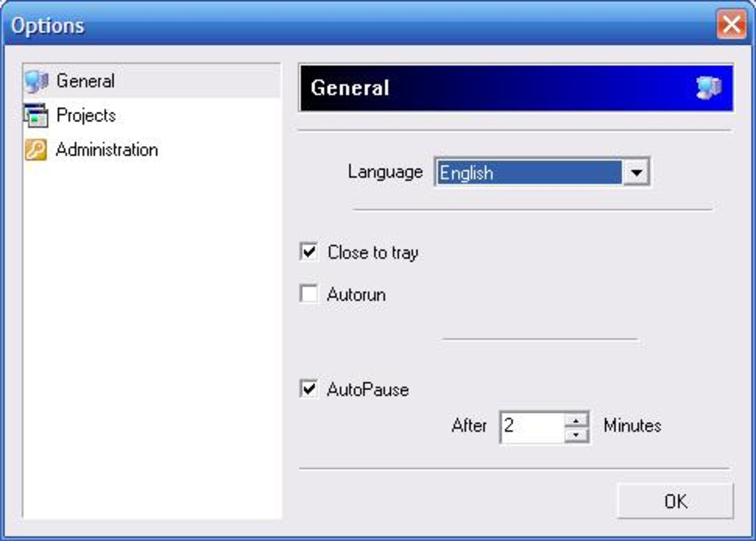Click the icon in the General header banner
The height and width of the screenshot is (541, 756).
click(x=710, y=87)
